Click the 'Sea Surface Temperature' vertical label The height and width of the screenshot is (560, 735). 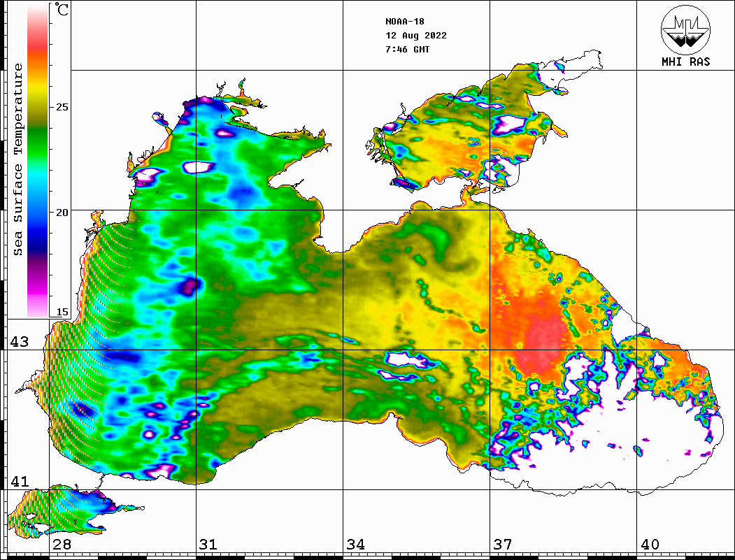17,159
